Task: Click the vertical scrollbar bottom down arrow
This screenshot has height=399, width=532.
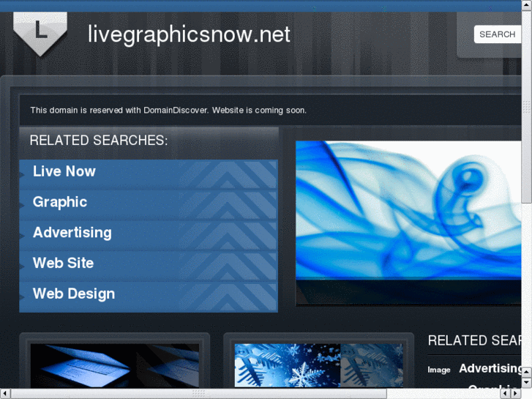Action: [x=527, y=383]
